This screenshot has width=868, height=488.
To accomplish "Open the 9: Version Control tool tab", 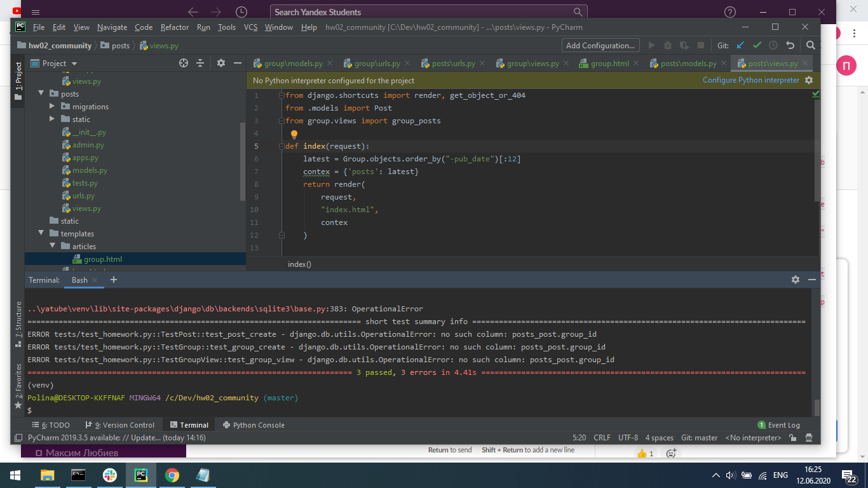I will tap(119, 425).
